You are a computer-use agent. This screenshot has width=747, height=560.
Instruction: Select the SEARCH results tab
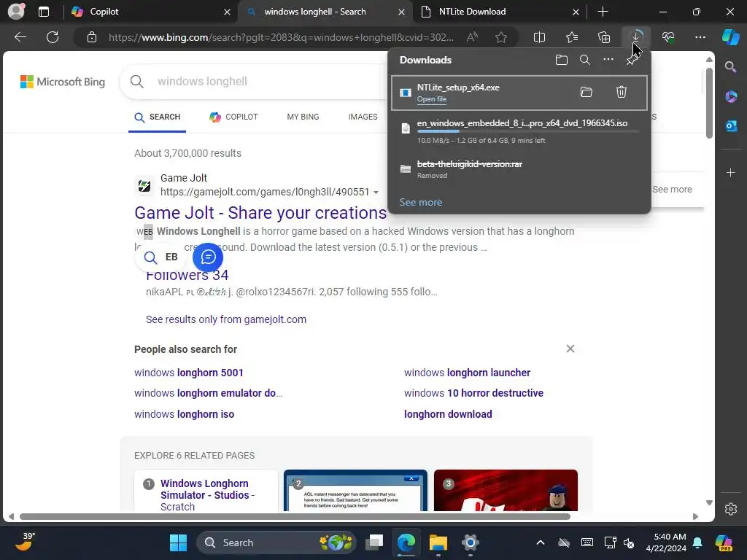pyautogui.click(x=158, y=117)
